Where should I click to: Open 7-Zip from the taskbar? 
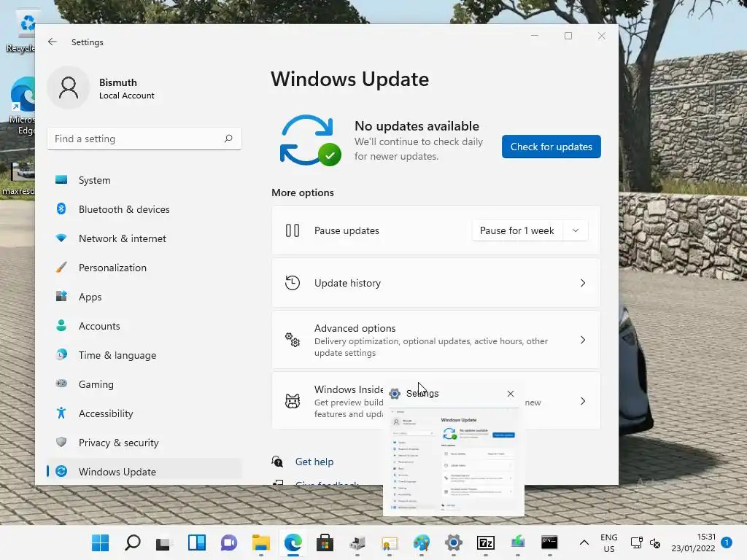(x=485, y=542)
